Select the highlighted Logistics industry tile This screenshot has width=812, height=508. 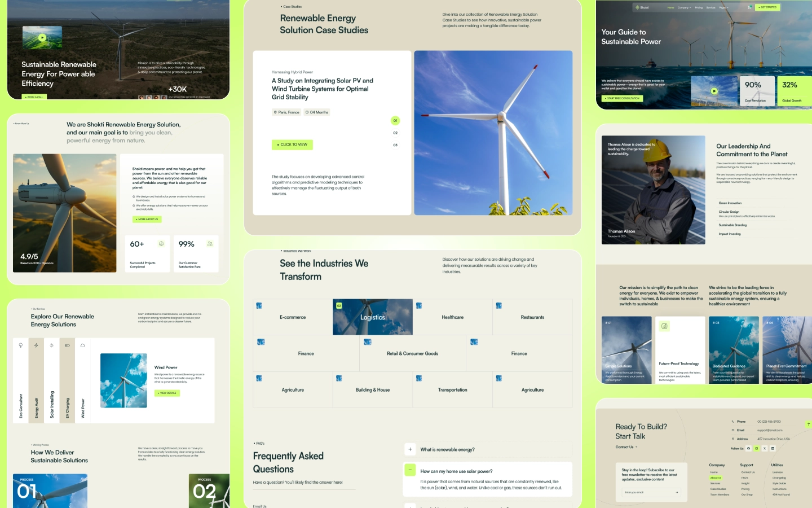(373, 317)
